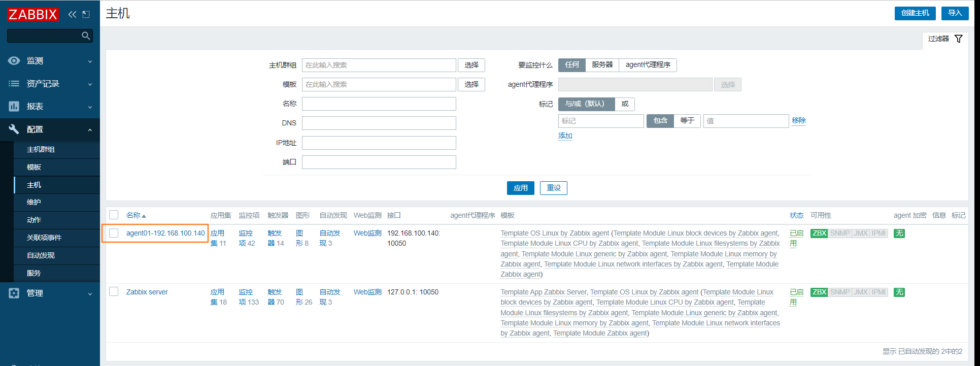Click the 应用 filter button
This screenshot has width=980, height=366.
click(520, 188)
